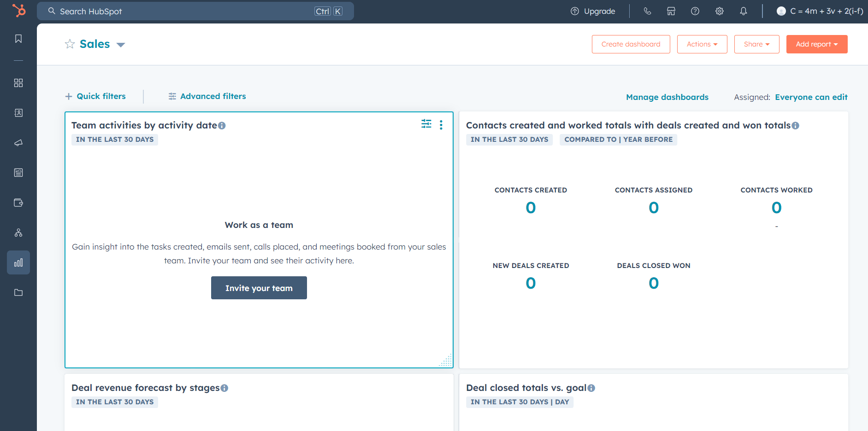
Task: Click the Everyone can edit link
Action: (811, 97)
